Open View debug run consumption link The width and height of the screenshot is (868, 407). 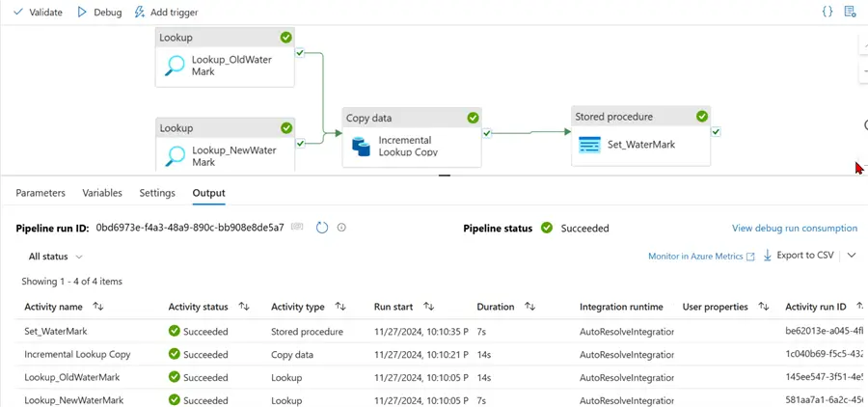794,229
